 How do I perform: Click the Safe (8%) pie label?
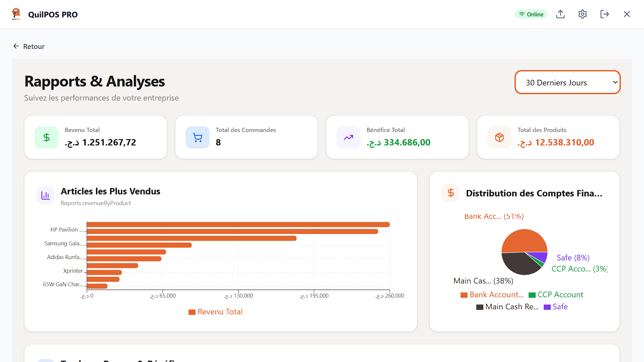[x=573, y=258]
